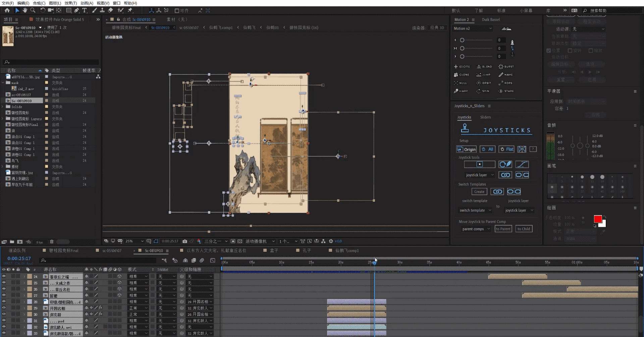Screen dimensions: 644x337
Task: Open the 合成(C) menu
Action: pyautogui.click(x=39, y=3)
